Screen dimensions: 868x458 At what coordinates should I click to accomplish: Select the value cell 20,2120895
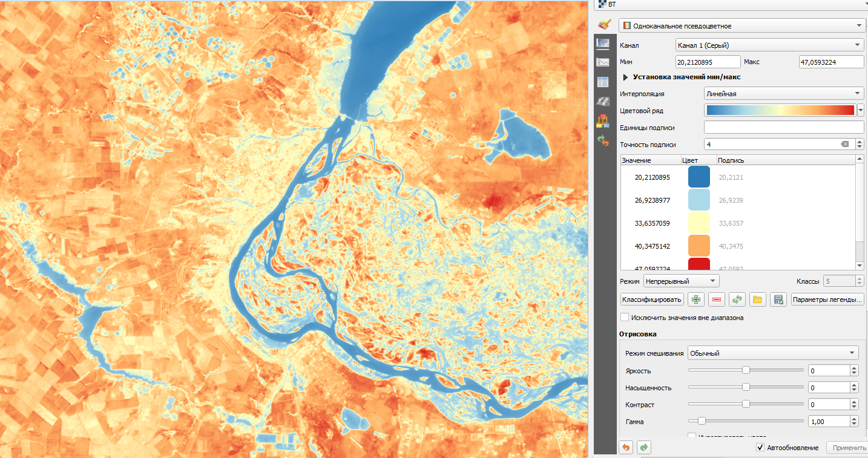pos(652,177)
